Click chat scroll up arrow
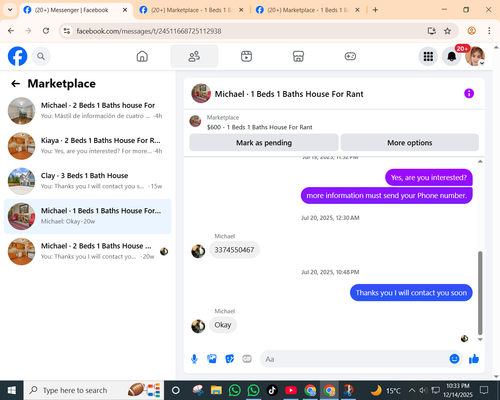The width and height of the screenshot is (500, 400). pyautogui.click(x=480, y=161)
